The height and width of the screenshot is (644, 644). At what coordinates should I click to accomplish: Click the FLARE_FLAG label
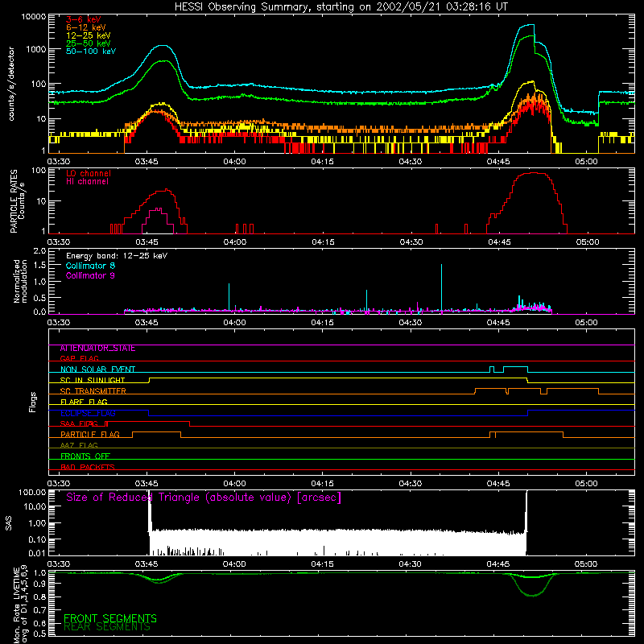click(84, 402)
